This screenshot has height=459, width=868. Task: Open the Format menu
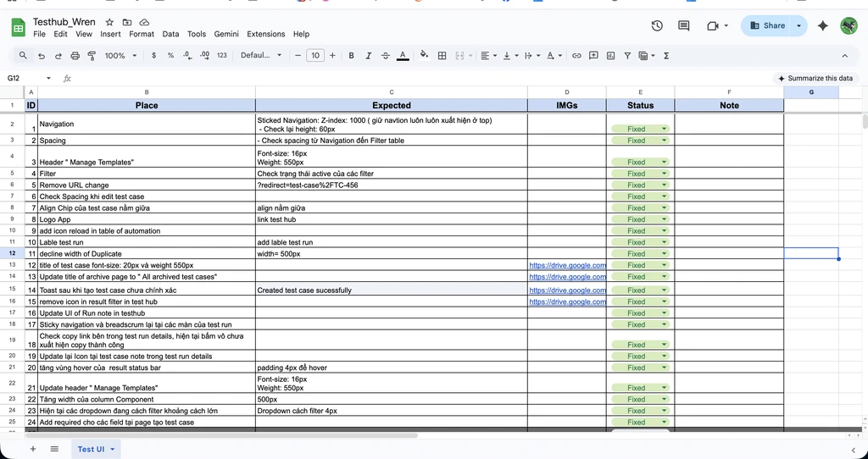click(142, 34)
